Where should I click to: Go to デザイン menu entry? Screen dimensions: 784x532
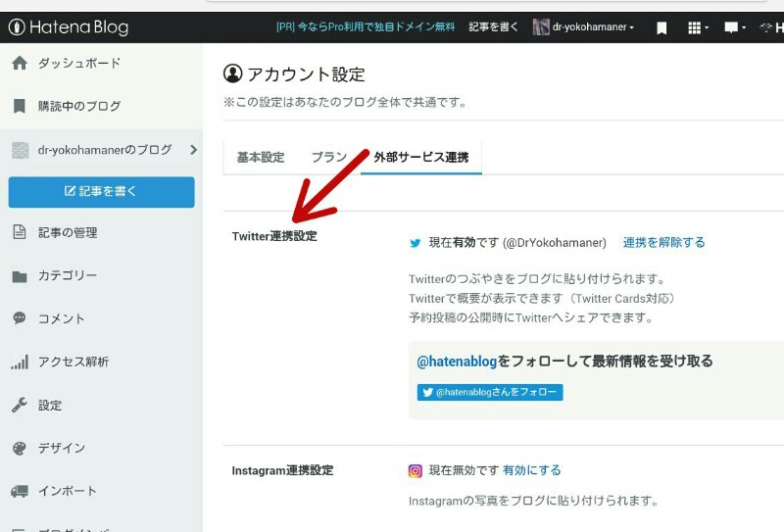(62, 448)
